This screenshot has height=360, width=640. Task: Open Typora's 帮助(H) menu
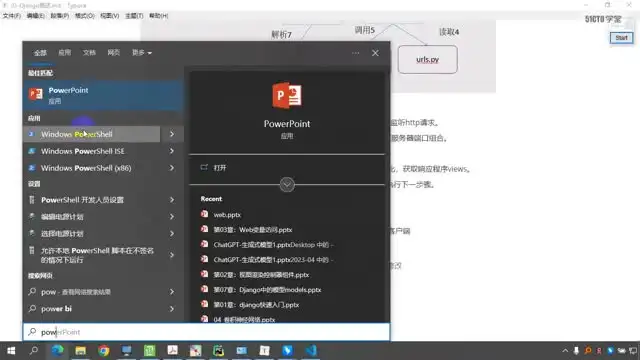coord(158,16)
